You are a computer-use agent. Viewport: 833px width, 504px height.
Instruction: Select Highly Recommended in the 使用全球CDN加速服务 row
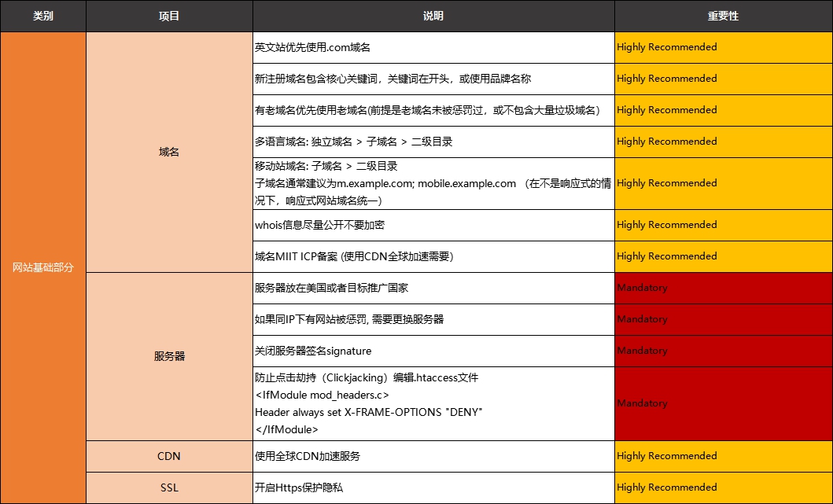[x=724, y=456]
